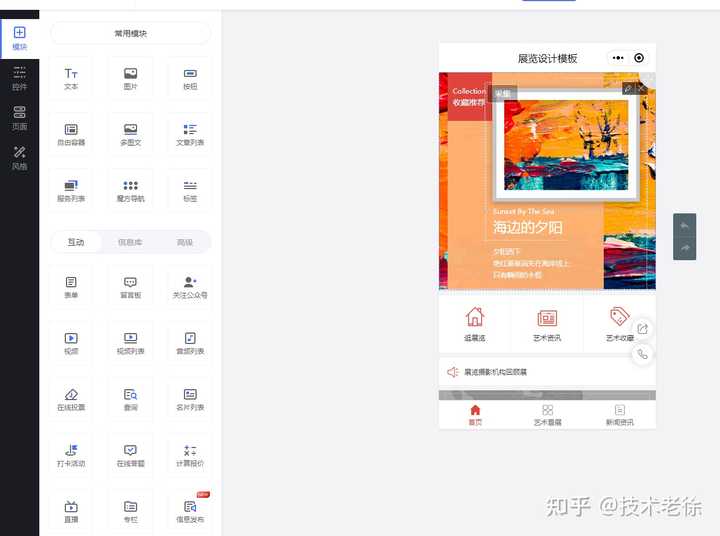Add the 关注公众号 follow module
This screenshot has height=536, width=720.
tap(190, 287)
